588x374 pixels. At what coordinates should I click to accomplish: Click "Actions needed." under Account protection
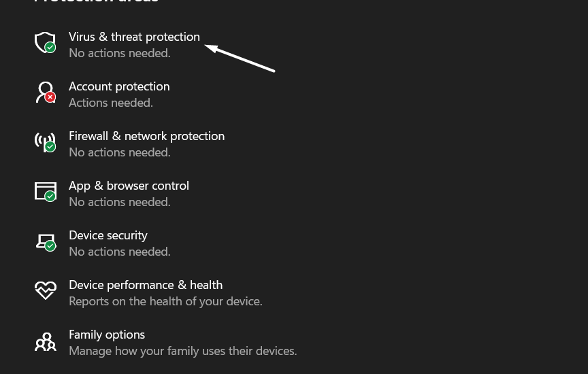111,103
